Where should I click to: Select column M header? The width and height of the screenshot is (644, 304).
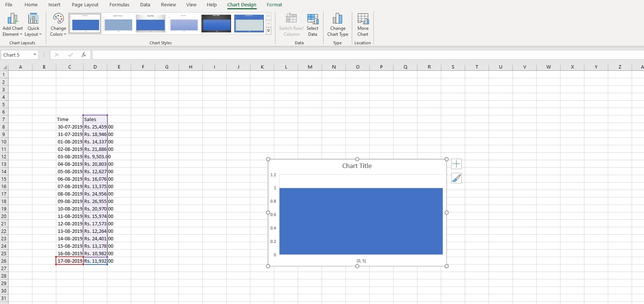(310, 67)
